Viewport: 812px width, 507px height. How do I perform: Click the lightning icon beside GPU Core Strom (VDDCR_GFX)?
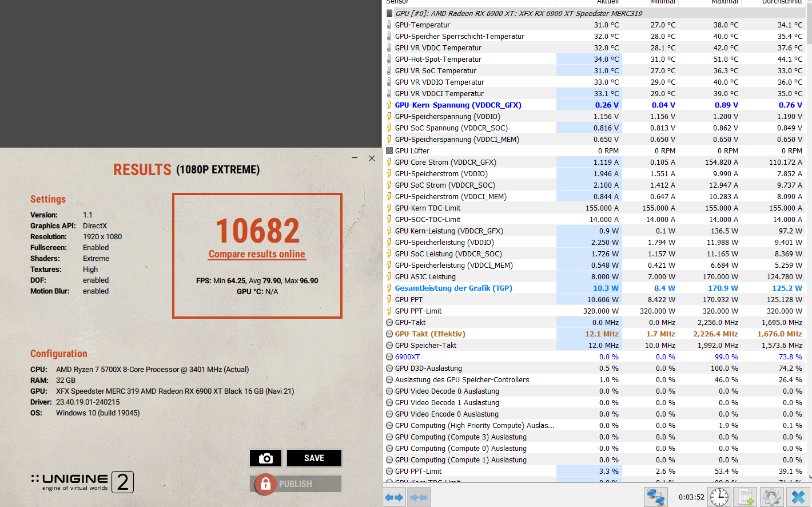coord(389,162)
